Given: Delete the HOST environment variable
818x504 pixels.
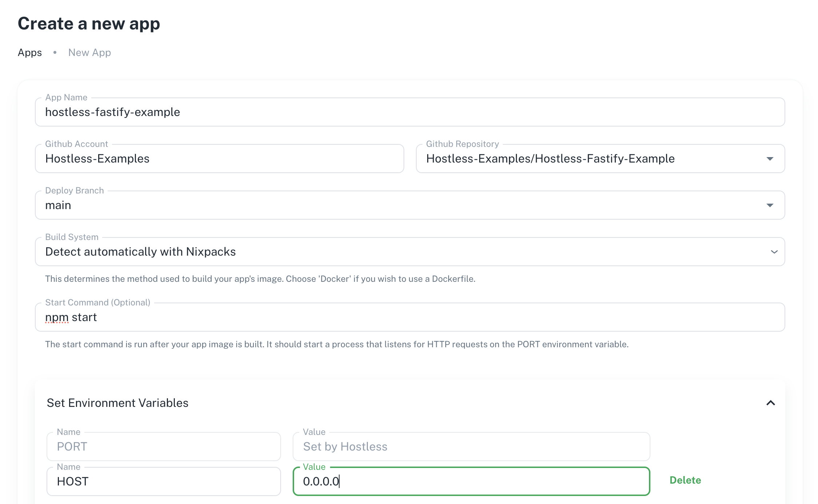Looking at the screenshot, I should coord(685,480).
